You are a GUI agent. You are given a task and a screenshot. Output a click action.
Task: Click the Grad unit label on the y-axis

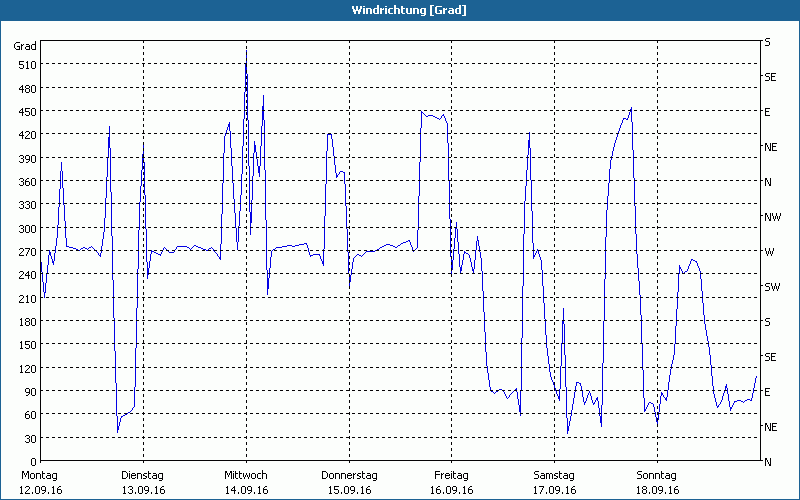[25, 46]
